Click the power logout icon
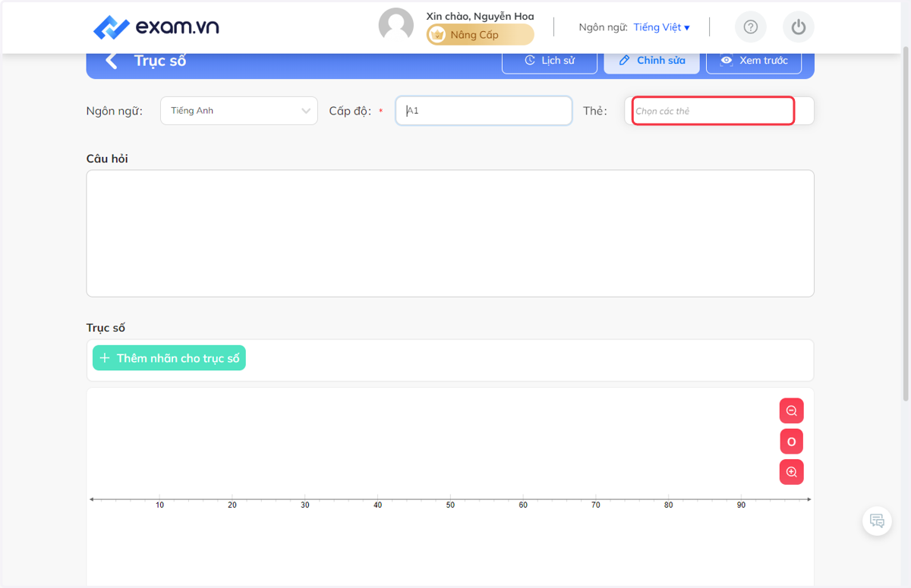911x588 pixels. point(798,27)
